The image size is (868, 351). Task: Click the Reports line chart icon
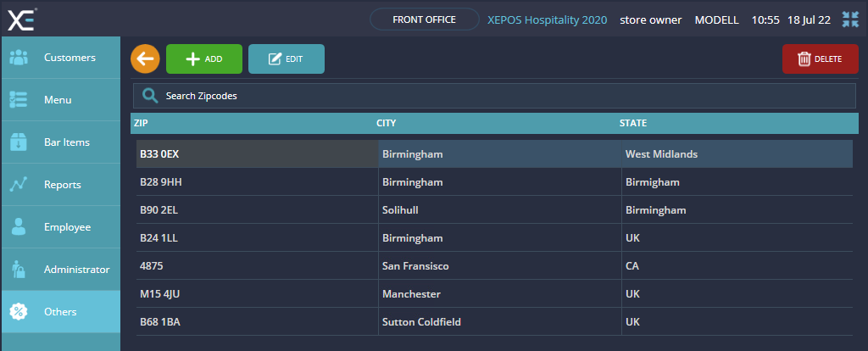click(19, 185)
